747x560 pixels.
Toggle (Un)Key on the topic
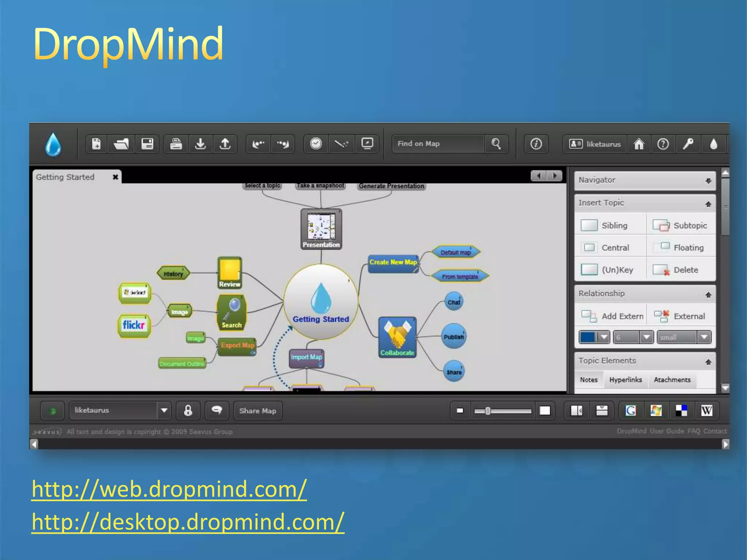610,270
